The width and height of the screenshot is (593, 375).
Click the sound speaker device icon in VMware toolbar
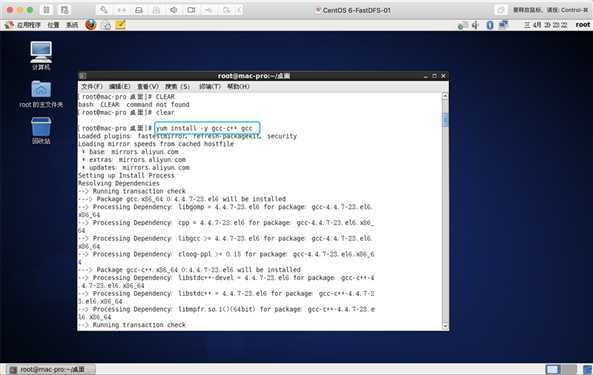174,10
